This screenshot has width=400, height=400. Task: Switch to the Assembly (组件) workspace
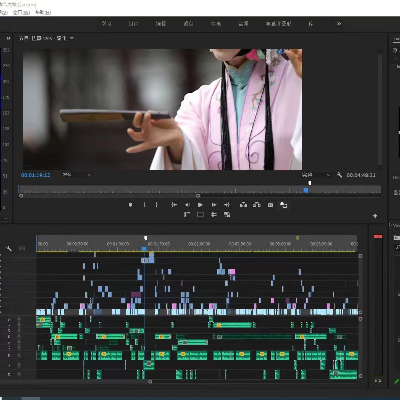pyautogui.click(x=133, y=24)
